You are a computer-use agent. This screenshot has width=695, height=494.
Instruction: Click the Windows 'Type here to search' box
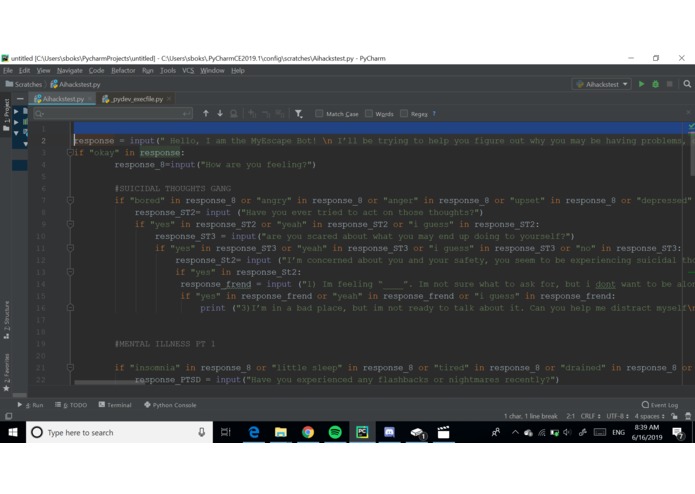tap(120, 432)
